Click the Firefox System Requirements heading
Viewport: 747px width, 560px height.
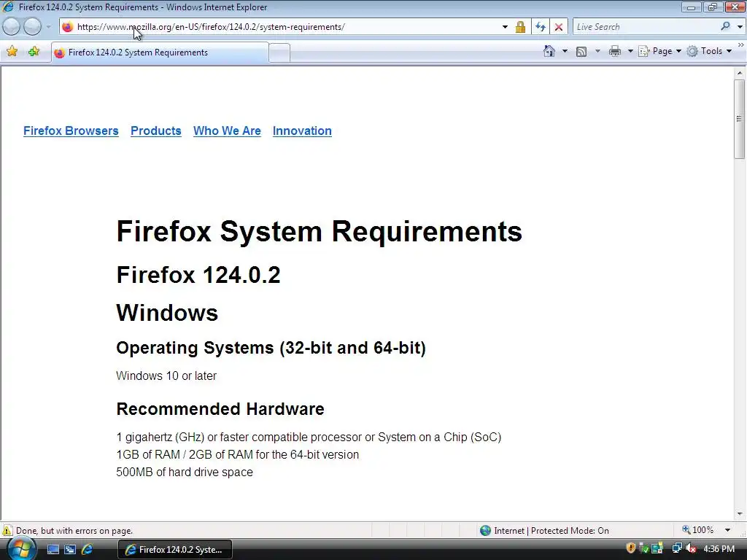(x=320, y=232)
